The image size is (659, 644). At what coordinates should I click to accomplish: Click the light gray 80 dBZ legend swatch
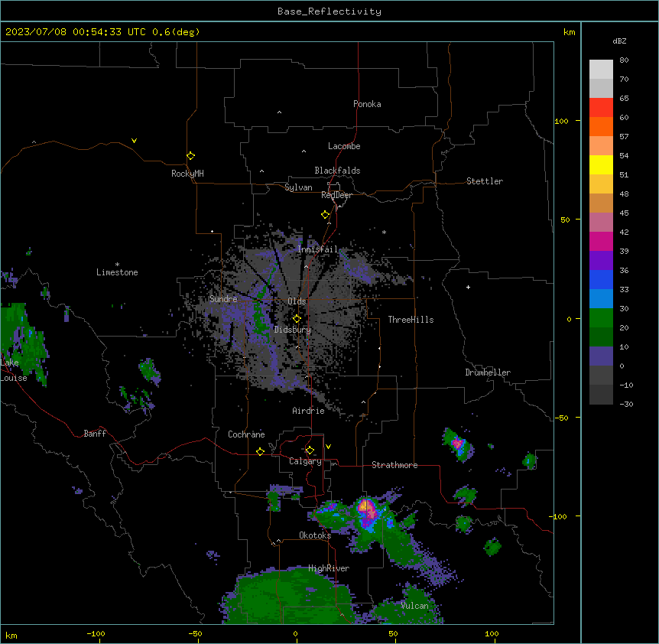pos(601,69)
